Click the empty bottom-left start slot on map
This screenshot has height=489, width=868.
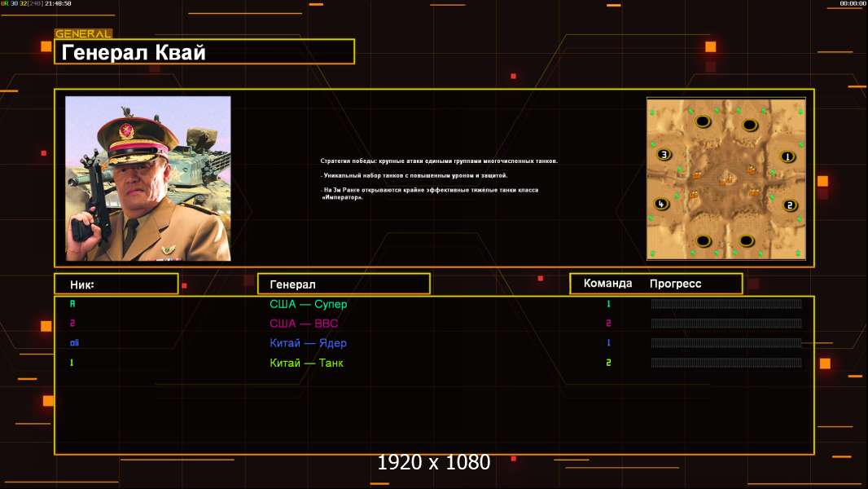[703, 241]
